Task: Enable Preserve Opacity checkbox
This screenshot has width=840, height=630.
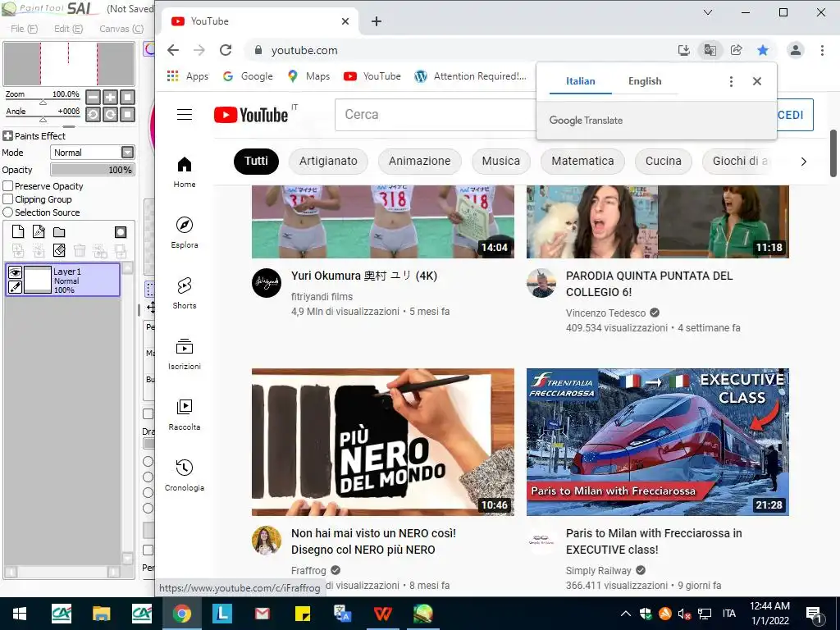Action: [8, 186]
